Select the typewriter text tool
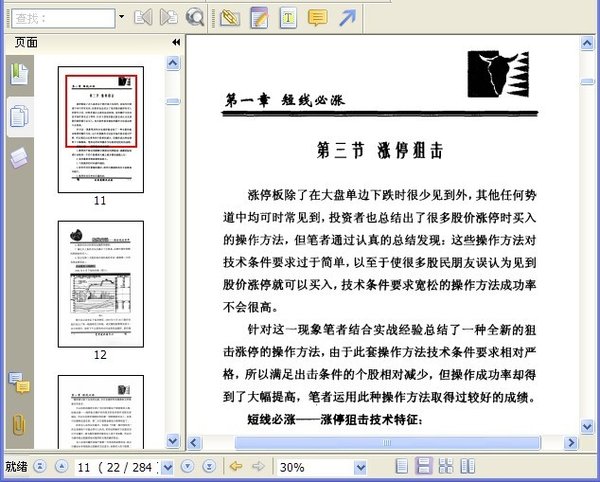 click(x=288, y=18)
